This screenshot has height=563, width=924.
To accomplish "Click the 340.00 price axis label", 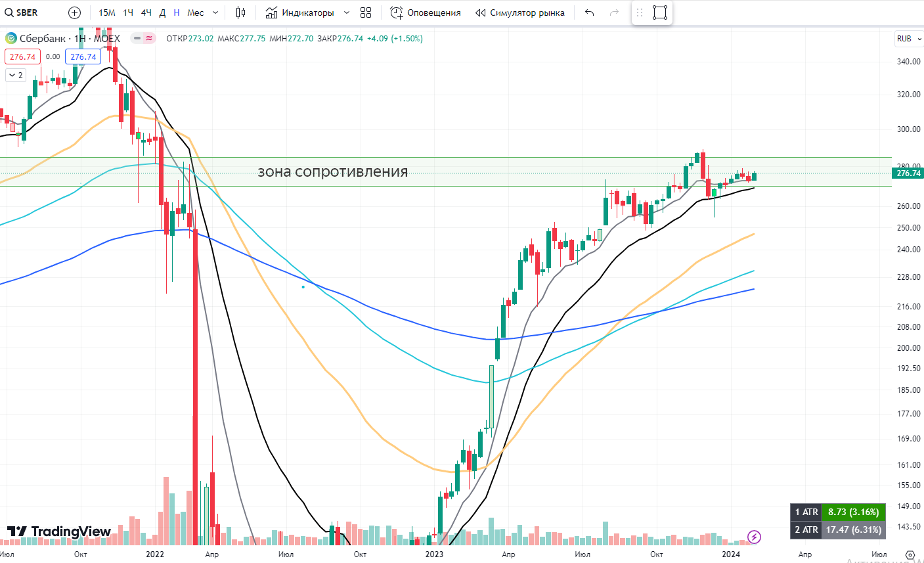I will 908,62.
